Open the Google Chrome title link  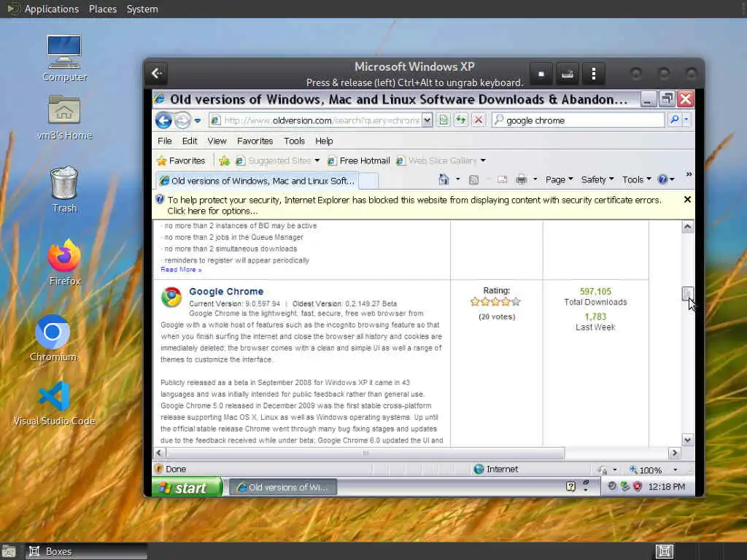pos(226,292)
